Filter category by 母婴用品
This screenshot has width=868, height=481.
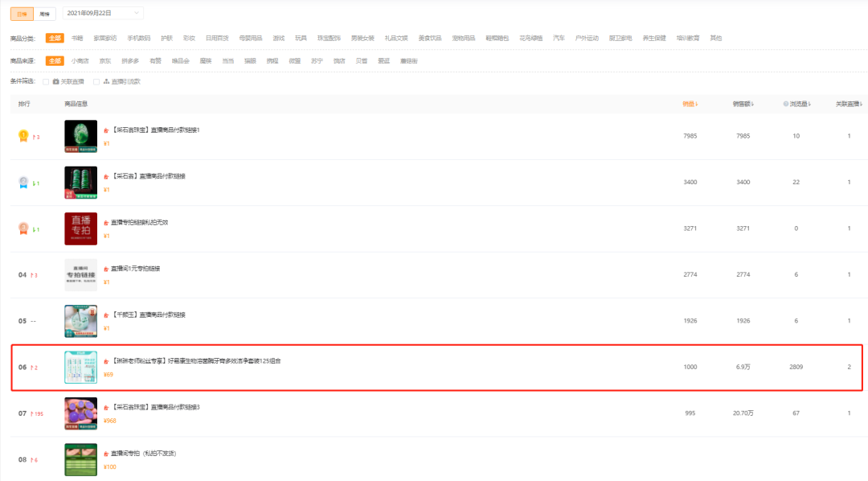coord(251,39)
